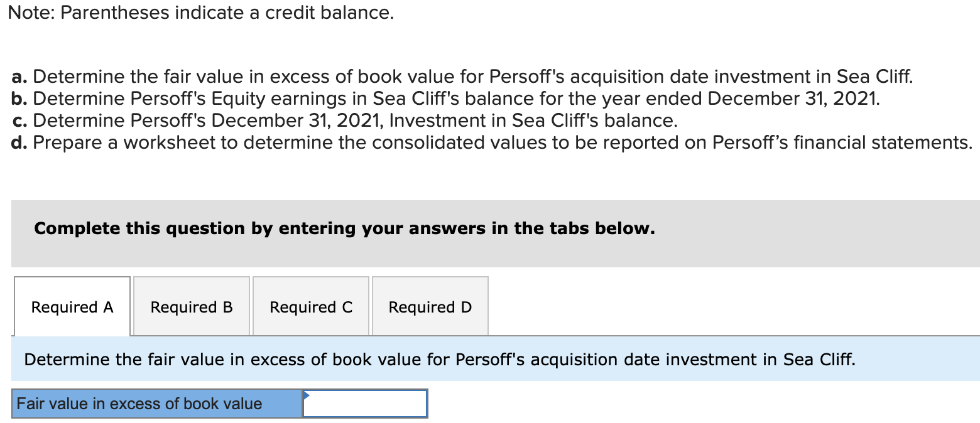
Task: Click the Equity earnings tab Required B
Action: pyautogui.click(x=191, y=306)
